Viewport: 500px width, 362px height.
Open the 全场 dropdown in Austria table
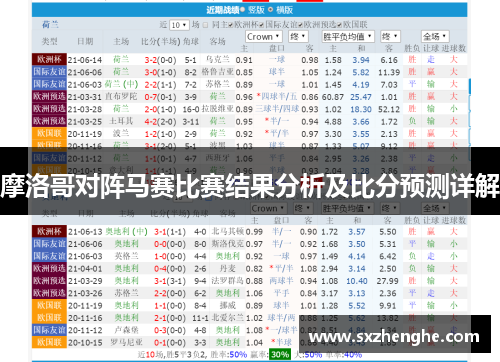tap(435, 208)
